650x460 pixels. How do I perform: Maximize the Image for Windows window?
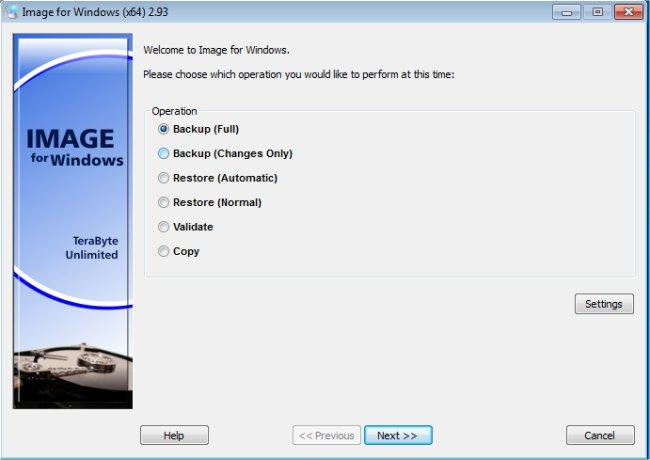597,12
